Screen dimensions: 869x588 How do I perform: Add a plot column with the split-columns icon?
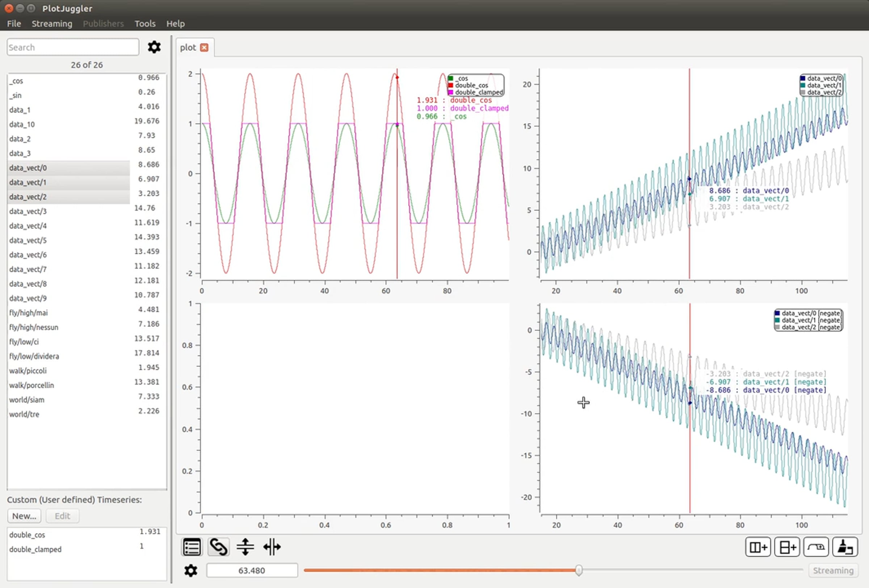[758, 547]
